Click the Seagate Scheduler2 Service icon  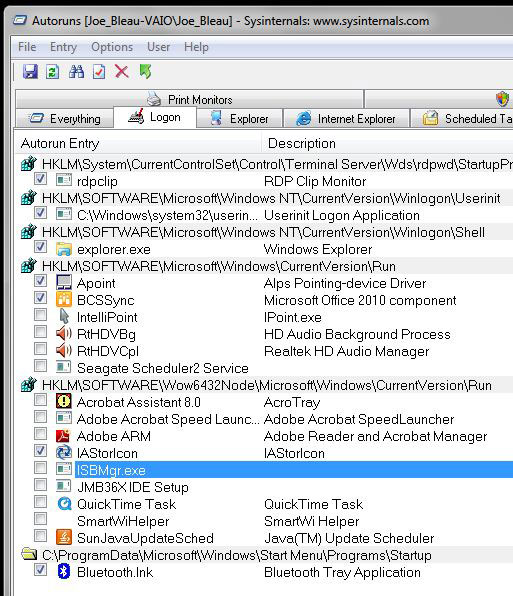[x=63, y=367]
